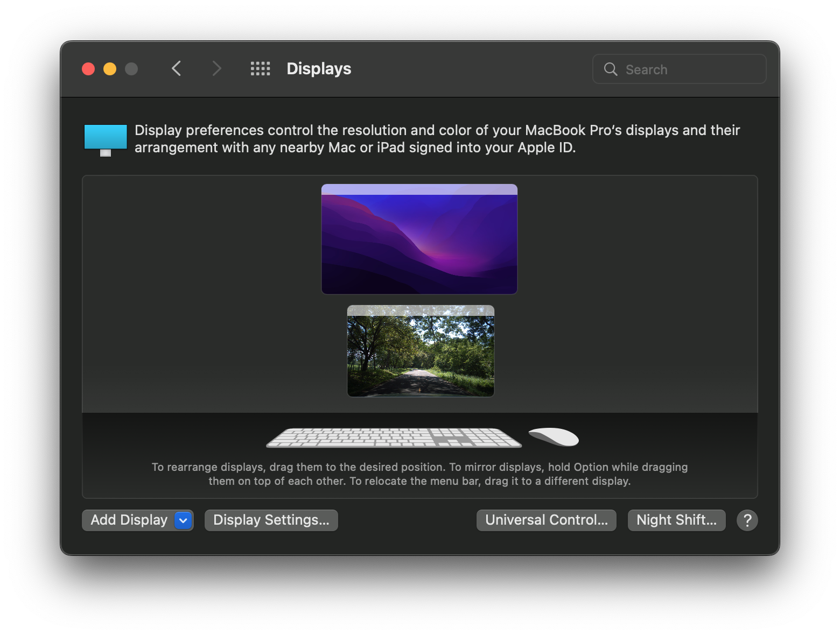Open help with the question mark button
This screenshot has height=635, width=840.
coord(747,520)
